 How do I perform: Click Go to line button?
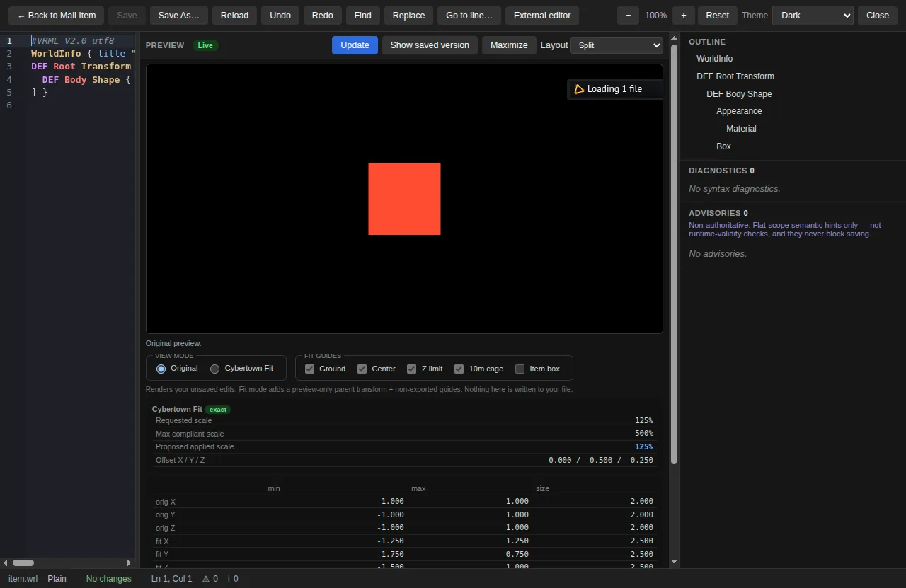tap(469, 16)
